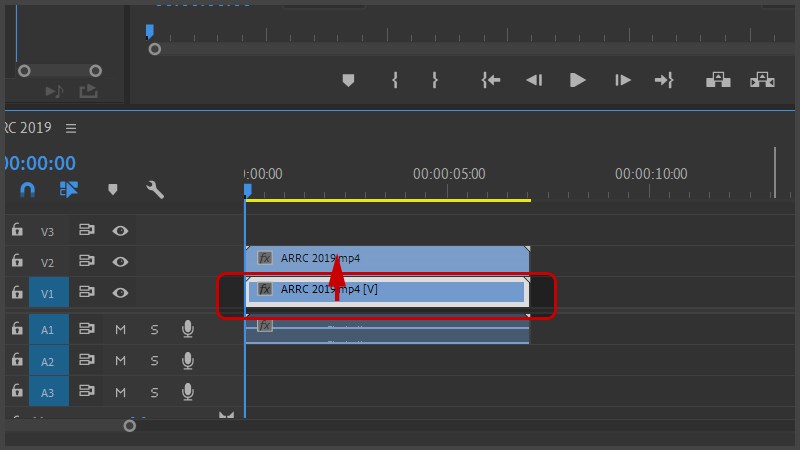Mute audio track A1

pyautogui.click(x=120, y=330)
